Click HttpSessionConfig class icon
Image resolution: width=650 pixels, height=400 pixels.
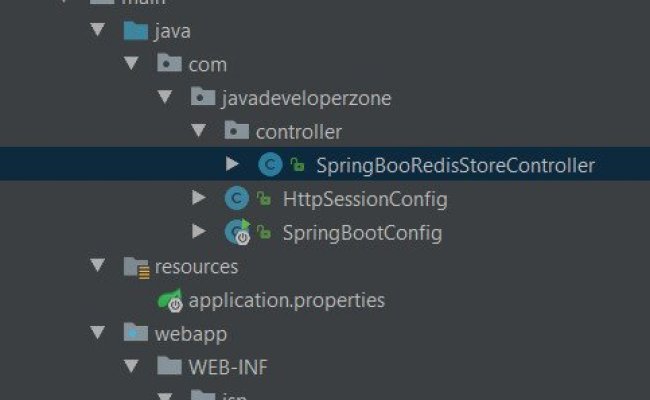237,198
